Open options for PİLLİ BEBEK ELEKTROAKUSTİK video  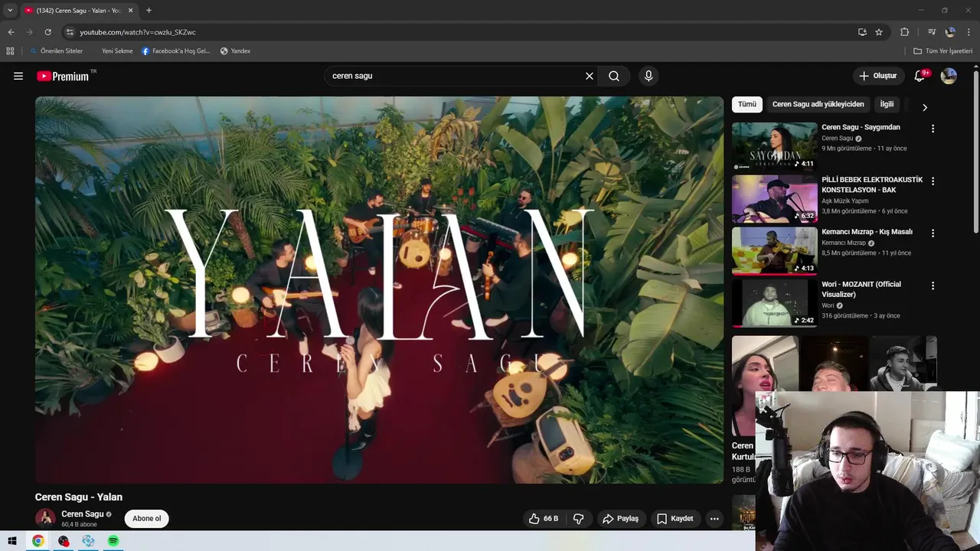[x=933, y=181]
